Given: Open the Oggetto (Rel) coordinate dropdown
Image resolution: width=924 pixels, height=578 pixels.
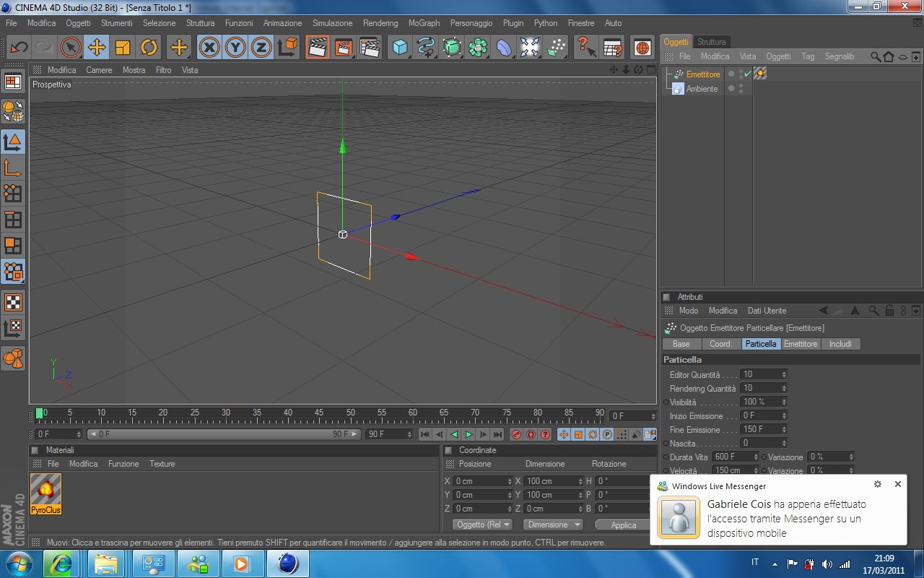Looking at the screenshot, I should (x=483, y=525).
